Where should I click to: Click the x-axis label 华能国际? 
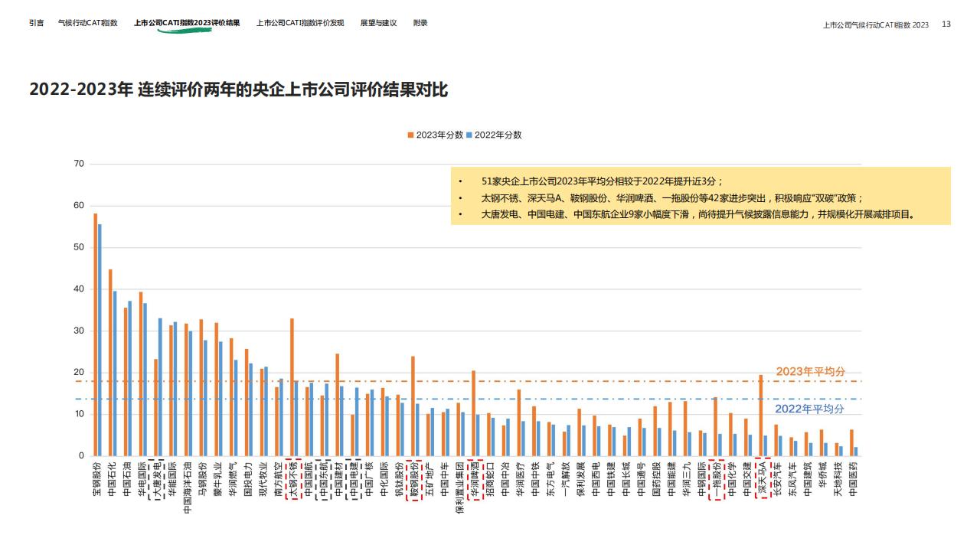(x=172, y=478)
